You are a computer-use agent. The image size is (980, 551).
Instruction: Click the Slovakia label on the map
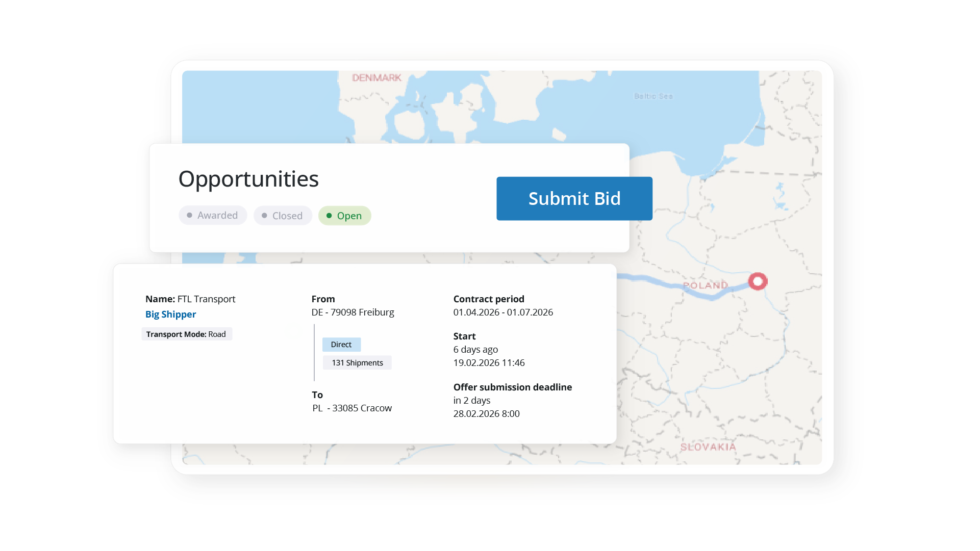(x=708, y=447)
